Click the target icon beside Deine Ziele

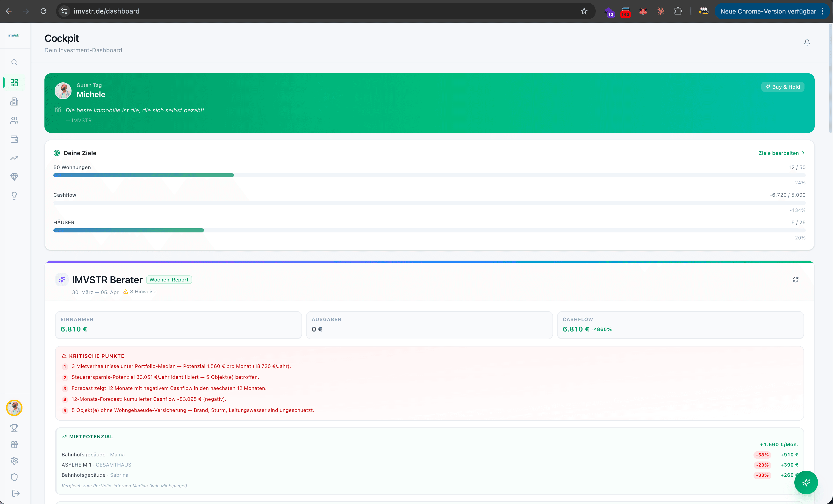point(57,153)
